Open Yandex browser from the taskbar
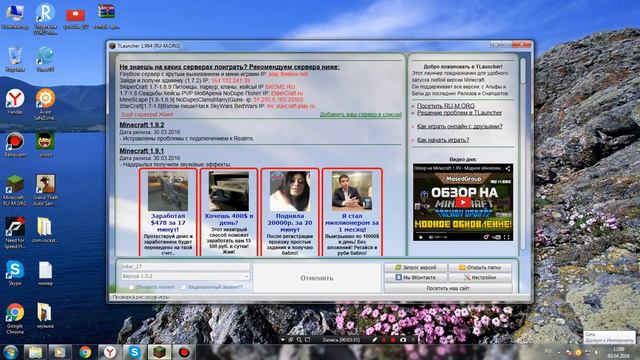The image size is (640, 360). (110, 352)
